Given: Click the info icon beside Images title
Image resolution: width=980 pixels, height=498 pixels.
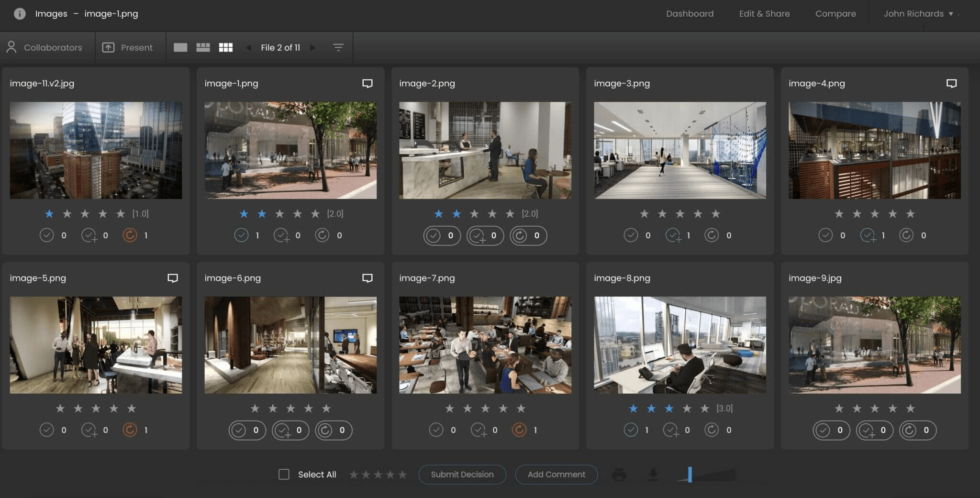Looking at the screenshot, I should [x=20, y=13].
